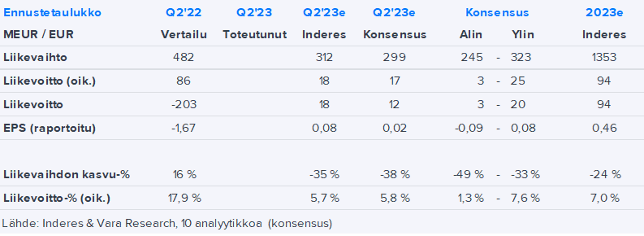The image size is (644, 236).
Task: Click the Liikevoitto-% (oik.) row label
Action: coord(57,198)
